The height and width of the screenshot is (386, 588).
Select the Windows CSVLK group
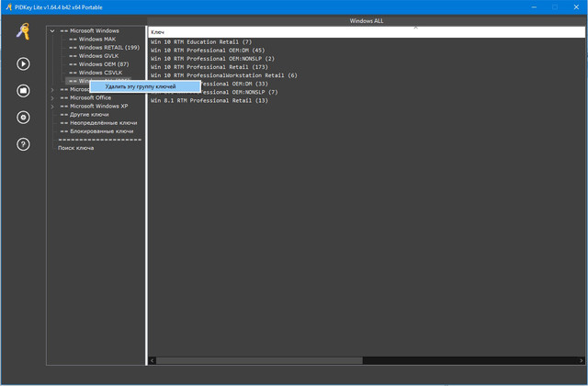96,73
